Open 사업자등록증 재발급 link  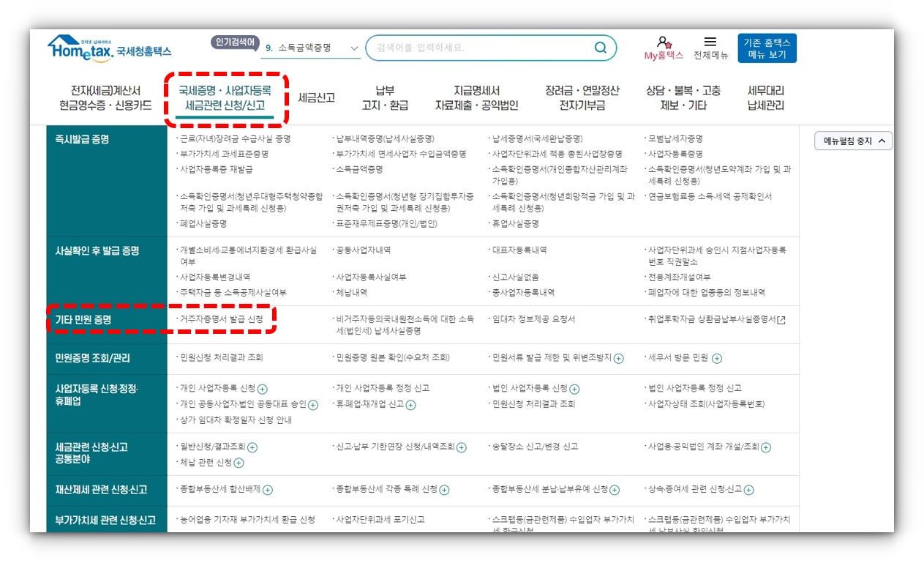pyautogui.click(x=216, y=170)
